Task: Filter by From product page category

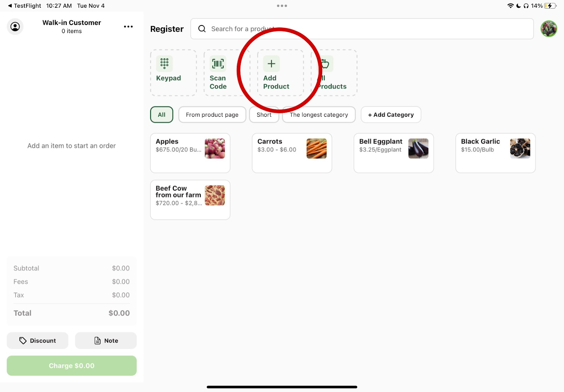Action: pos(212,115)
